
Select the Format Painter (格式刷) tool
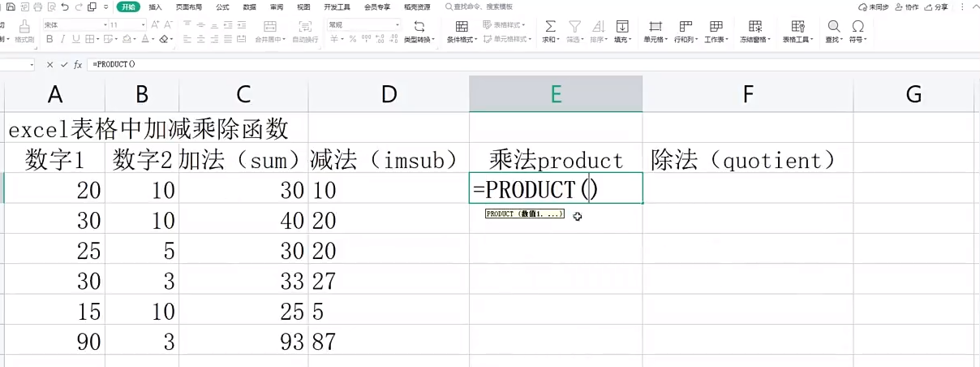(25, 32)
